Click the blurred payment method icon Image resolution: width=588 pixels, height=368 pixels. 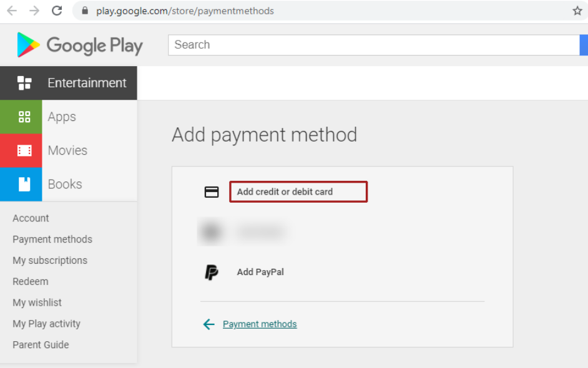point(212,231)
